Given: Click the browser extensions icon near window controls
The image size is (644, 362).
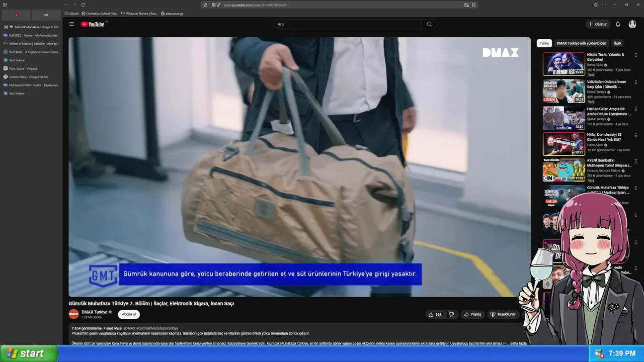Looking at the screenshot, I should pyautogui.click(x=596, y=5).
